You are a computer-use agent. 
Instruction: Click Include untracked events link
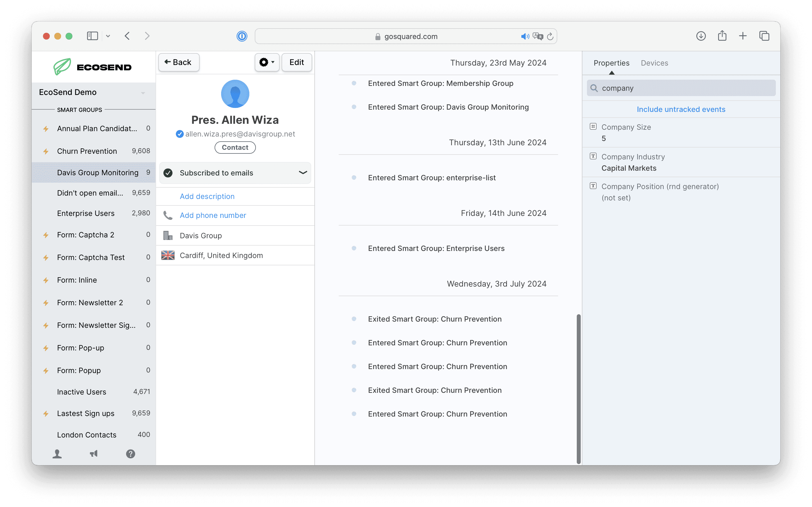pos(681,109)
